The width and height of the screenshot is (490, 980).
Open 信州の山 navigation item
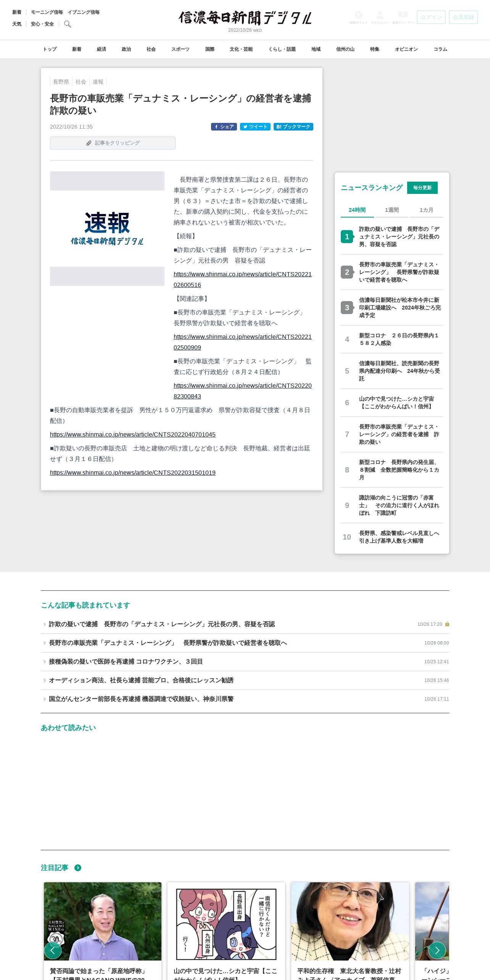(345, 49)
